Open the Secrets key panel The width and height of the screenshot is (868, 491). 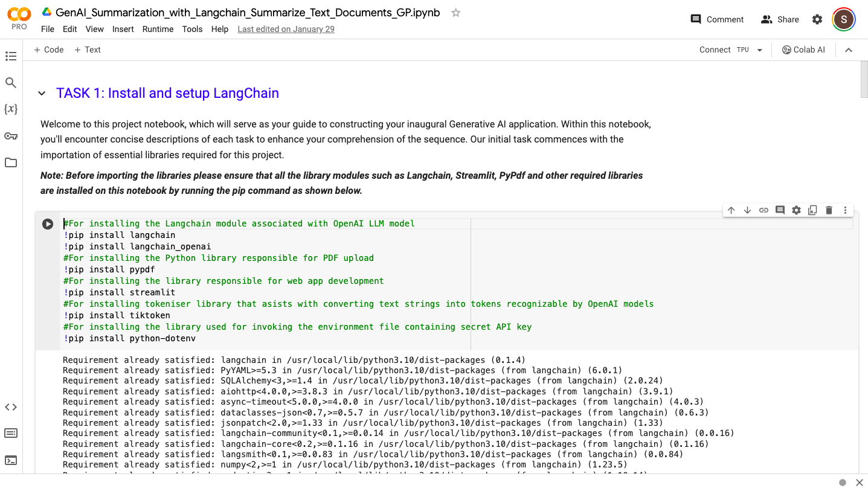pos(11,136)
